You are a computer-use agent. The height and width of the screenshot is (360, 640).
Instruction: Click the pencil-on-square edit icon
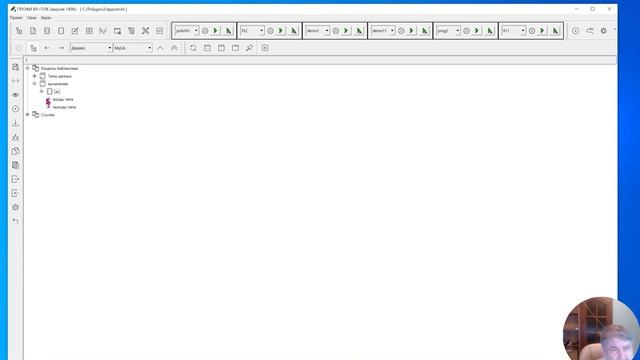click(75, 31)
